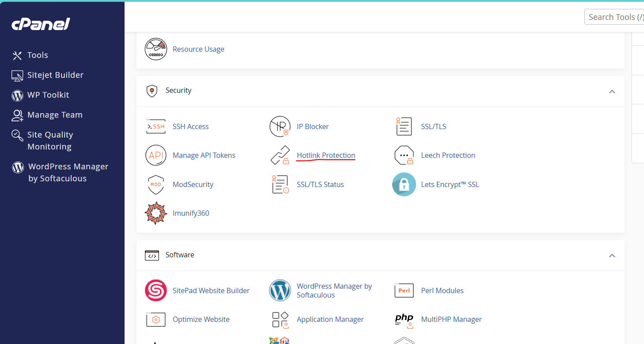Open the Perl Modules link
This screenshot has height=344, width=644.
click(x=443, y=290)
